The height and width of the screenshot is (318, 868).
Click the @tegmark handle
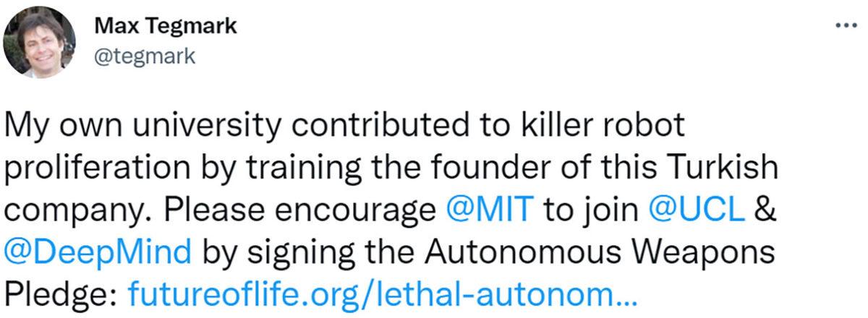145,56
